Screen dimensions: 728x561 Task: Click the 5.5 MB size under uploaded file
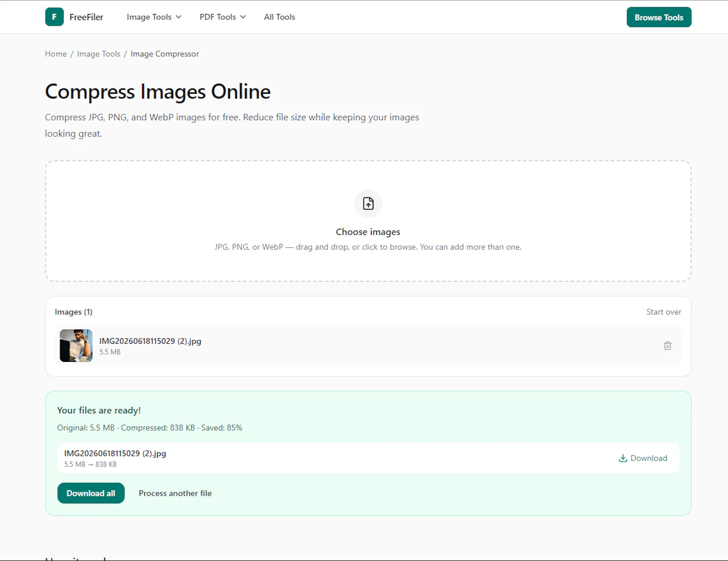click(x=110, y=352)
